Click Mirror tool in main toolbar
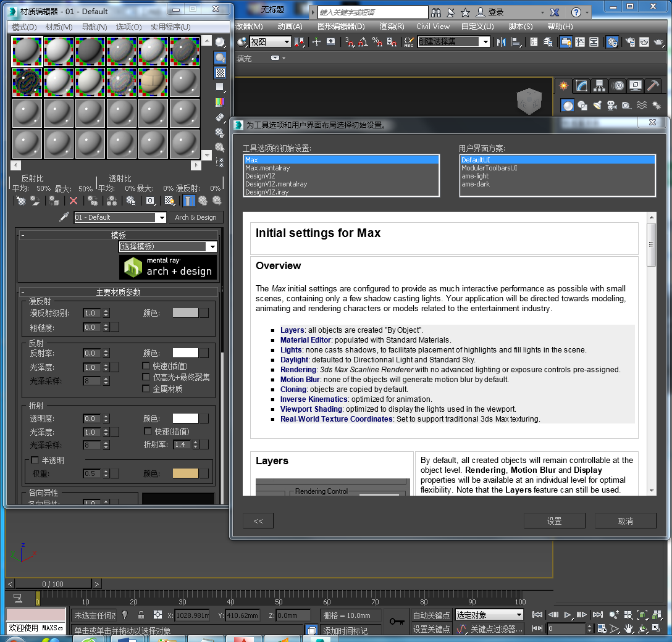672x642 pixels. [x=501, y=42]
